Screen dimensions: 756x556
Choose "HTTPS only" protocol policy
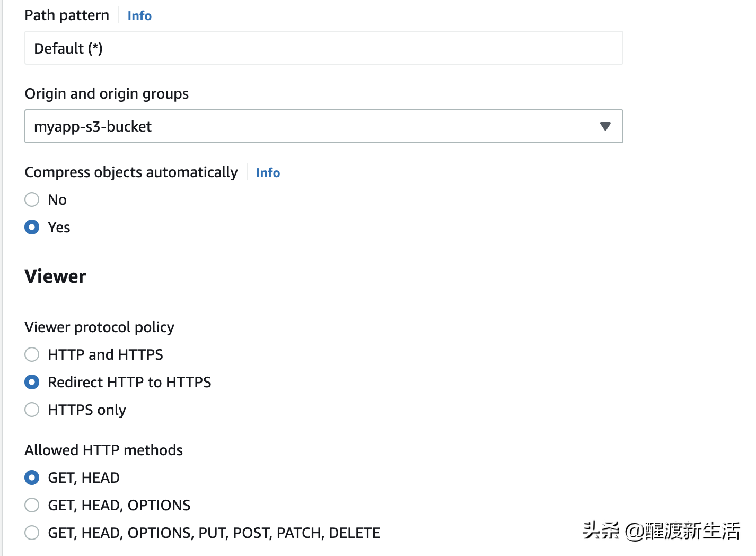32,410
